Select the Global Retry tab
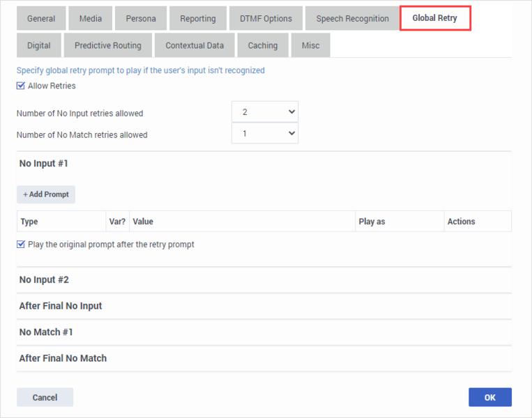The height and width of the screenshot is (418, 532). click(435, 18)
